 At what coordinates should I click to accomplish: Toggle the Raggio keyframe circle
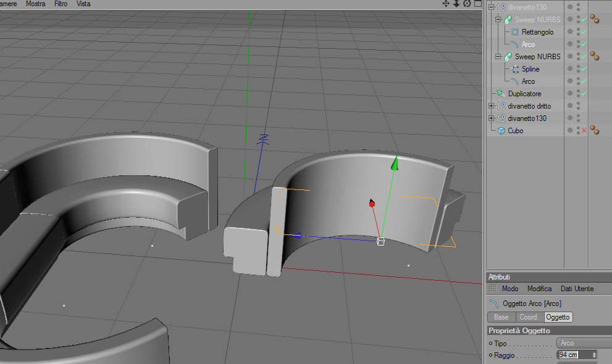click(490, 355)
